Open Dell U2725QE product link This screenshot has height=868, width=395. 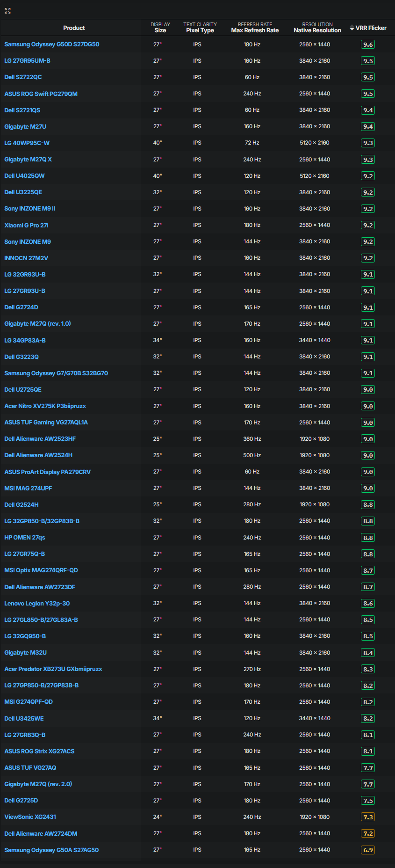click(x=23, y=389)
